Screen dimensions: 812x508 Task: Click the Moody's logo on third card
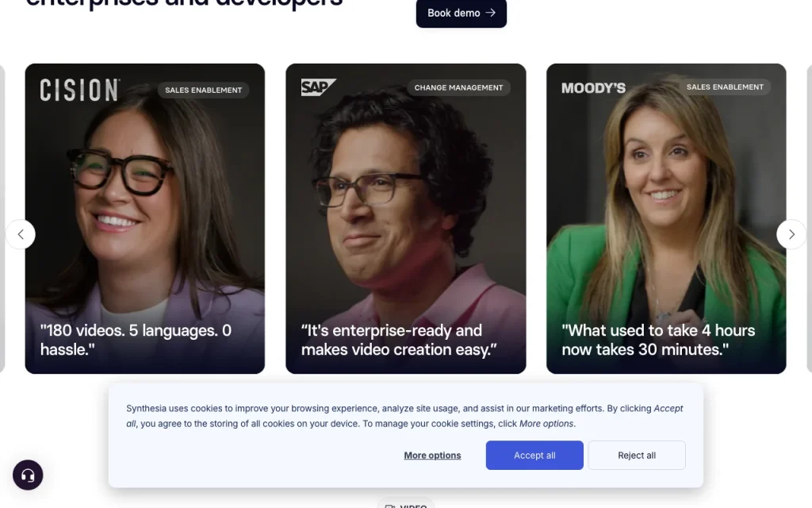[593, 88]
